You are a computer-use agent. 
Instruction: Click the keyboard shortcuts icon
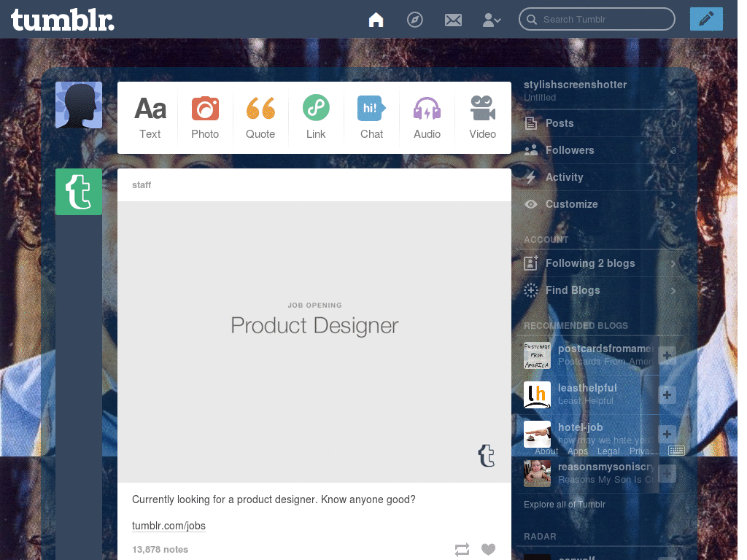(x=676, y=450)
